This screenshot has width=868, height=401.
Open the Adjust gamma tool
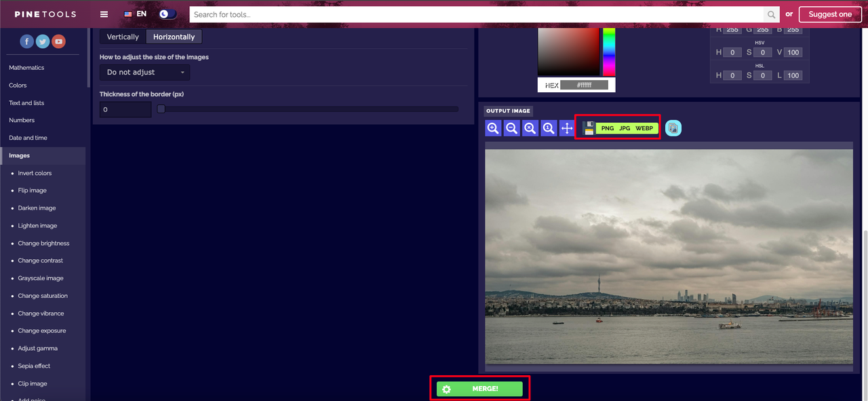pos(38,348)
